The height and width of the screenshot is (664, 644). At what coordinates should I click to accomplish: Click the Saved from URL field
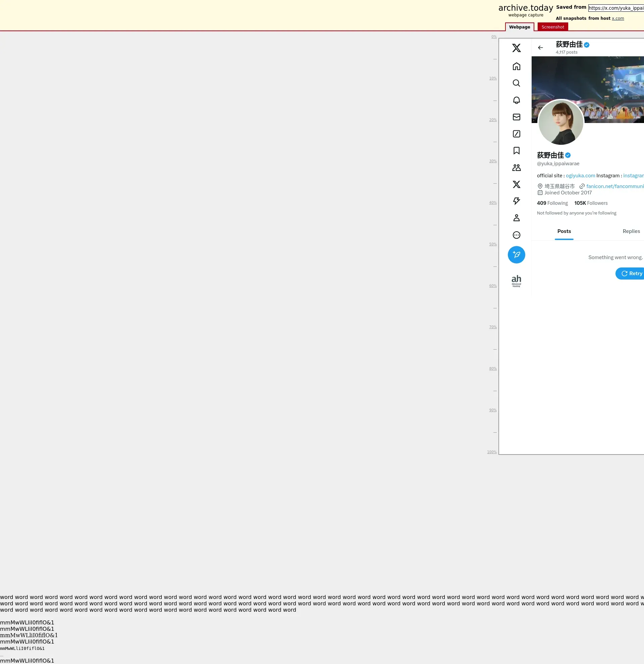click(615, 8)
